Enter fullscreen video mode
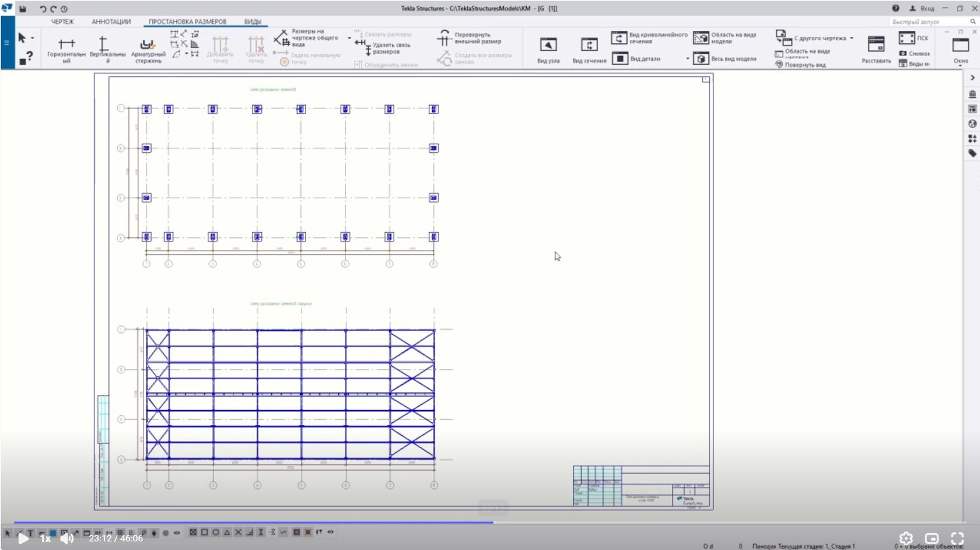 [957, 538]
